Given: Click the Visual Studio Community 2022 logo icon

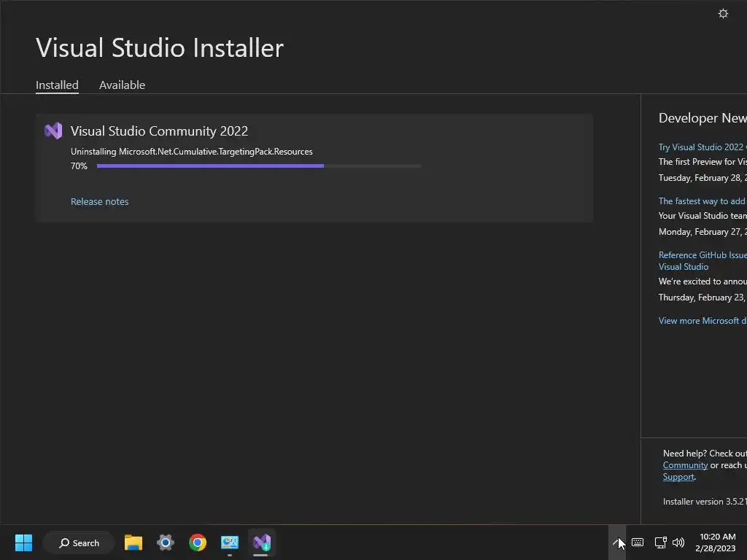Looking at the screenshot, I should (53, 131).
